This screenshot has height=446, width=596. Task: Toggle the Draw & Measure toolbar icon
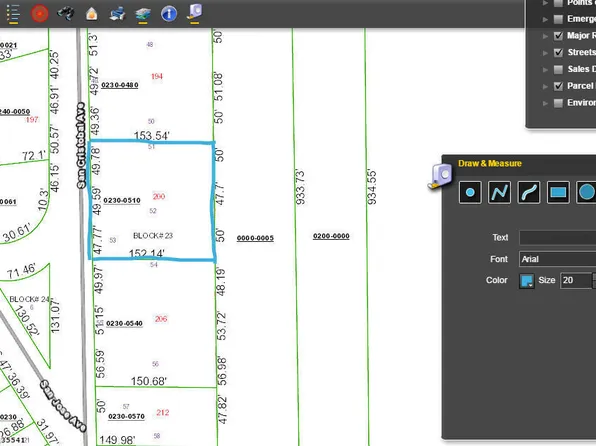click(x=195, y=13)
